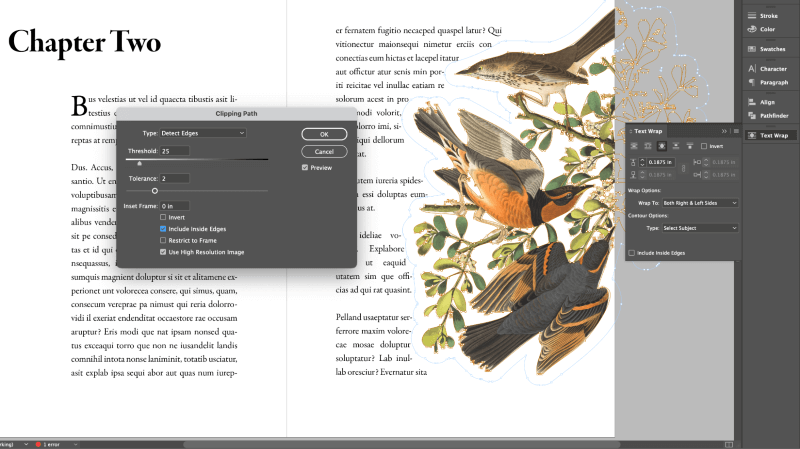Collapse Text Wrap panel with double arrows
The width and height of the screenshot is (800, 449).
[724, 131]
